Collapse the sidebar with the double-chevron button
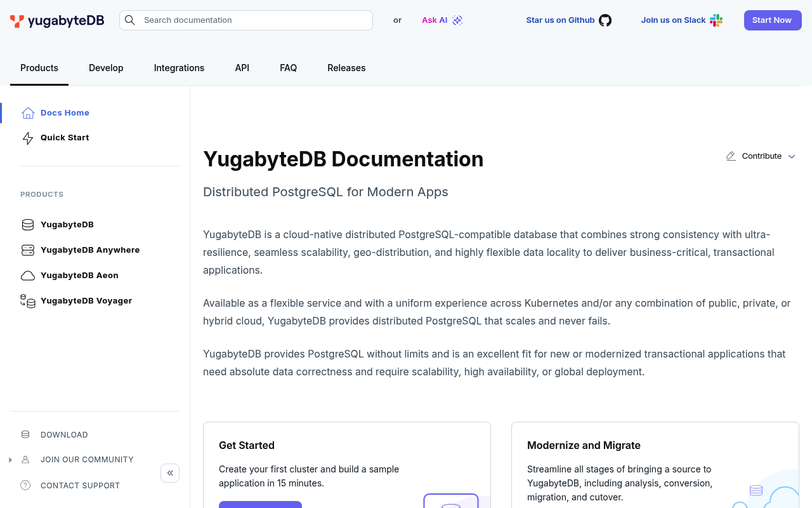Screen dimensions: 812x508 pyautogui.click(x=170, y=473)
